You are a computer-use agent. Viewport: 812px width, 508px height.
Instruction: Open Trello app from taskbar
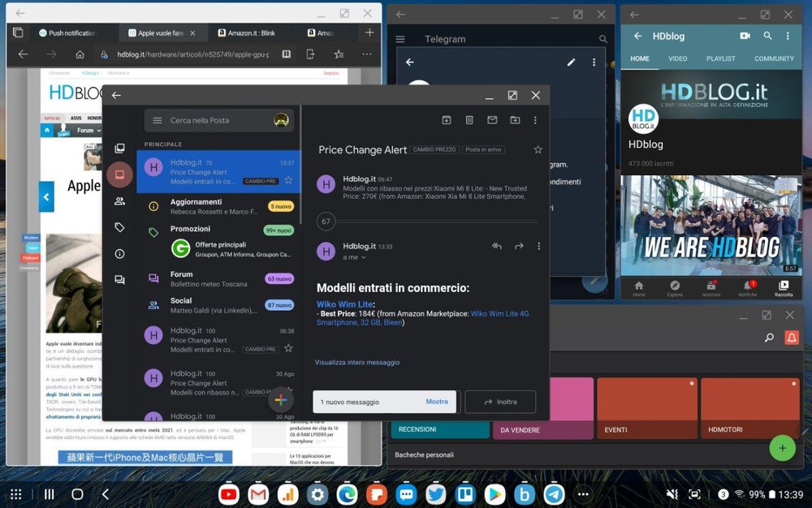(465, 494)
